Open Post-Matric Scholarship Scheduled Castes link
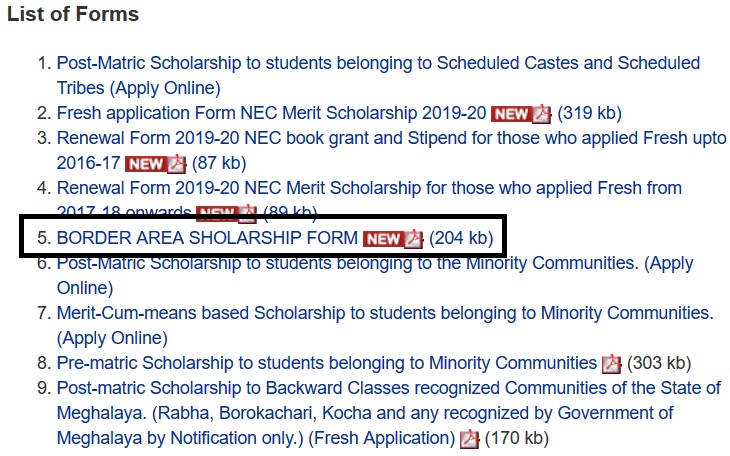Image resolution: width=730 pixels, height=456 pixels. [x=378, y=63]
